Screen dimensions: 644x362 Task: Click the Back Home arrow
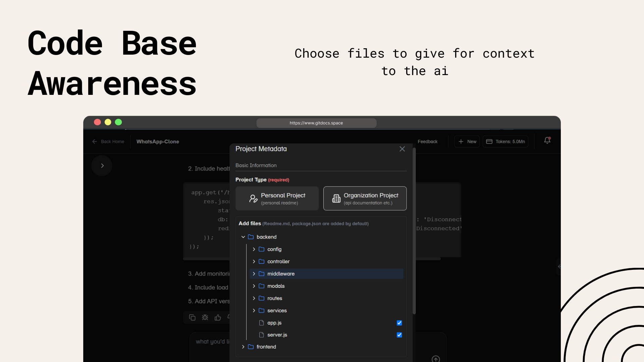(x=95, y=141)
